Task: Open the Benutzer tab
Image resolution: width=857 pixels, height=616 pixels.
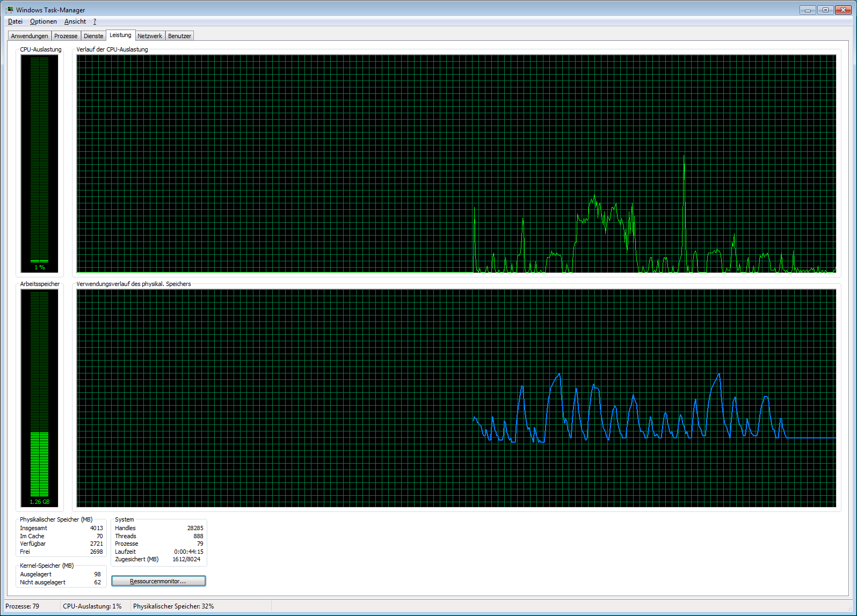Action: [x=179, y=36]
